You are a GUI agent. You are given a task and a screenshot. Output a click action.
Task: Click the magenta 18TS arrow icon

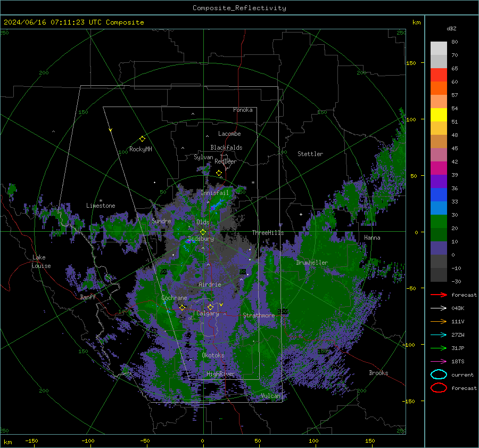coord(439,362)
